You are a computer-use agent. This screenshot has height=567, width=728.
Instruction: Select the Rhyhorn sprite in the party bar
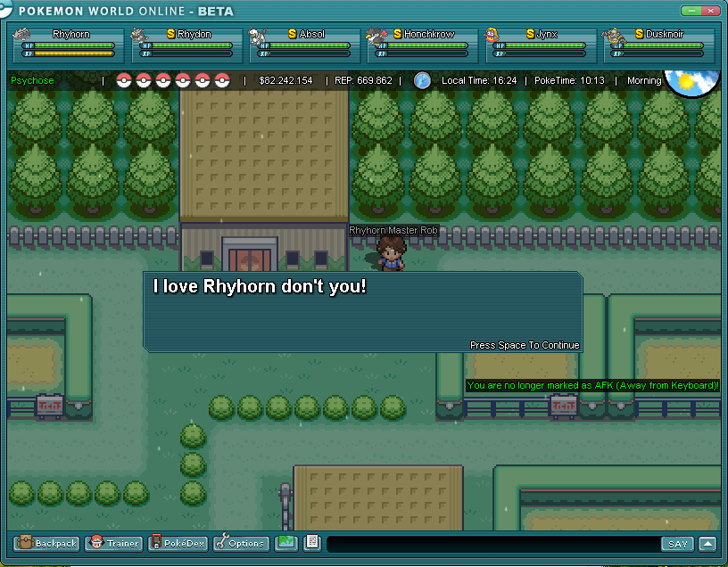pyautogui.click(x=21, y=35)
